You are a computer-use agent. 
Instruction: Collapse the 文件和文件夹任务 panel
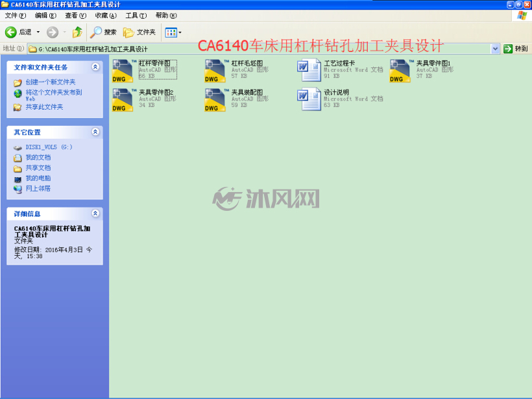point(95,67)
